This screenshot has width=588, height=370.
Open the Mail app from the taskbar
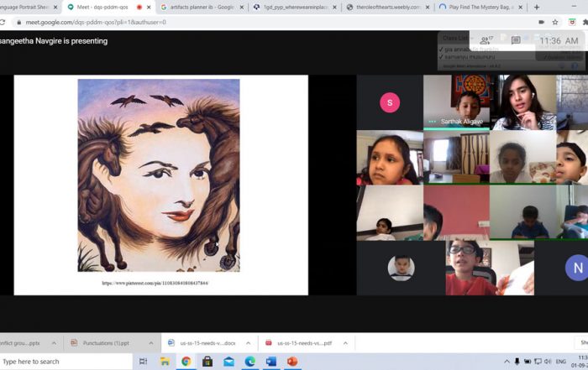pos(228,362)
